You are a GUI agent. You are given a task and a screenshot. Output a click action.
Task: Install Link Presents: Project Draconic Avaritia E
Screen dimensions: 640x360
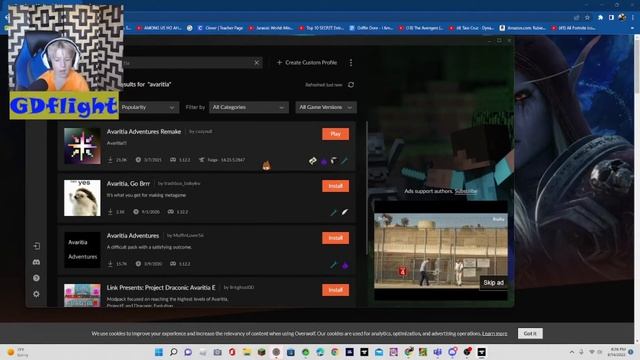336,290
